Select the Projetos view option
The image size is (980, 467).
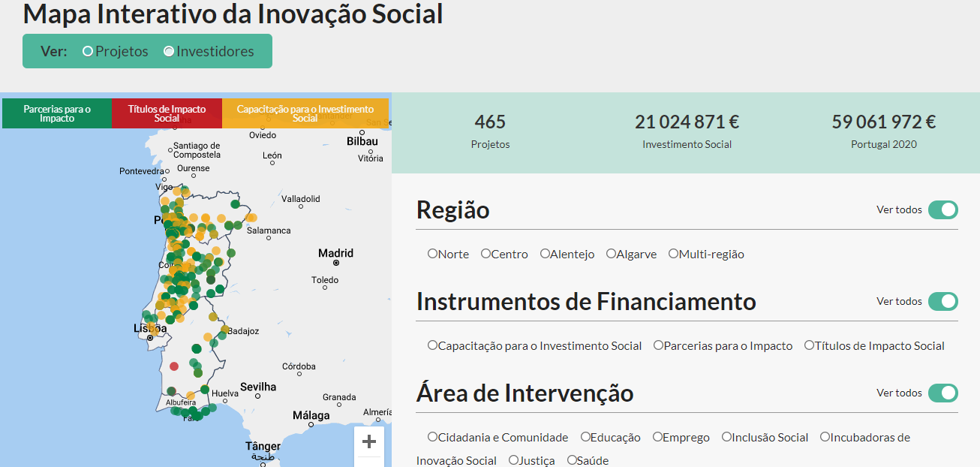point(88,52)
